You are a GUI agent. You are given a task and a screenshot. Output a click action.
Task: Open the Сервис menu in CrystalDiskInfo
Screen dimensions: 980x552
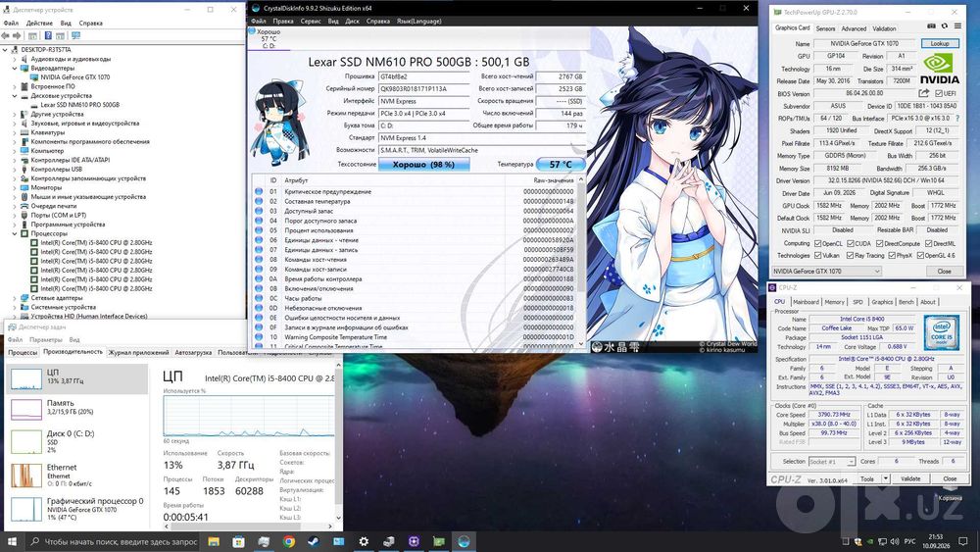(x=311, y=21)
